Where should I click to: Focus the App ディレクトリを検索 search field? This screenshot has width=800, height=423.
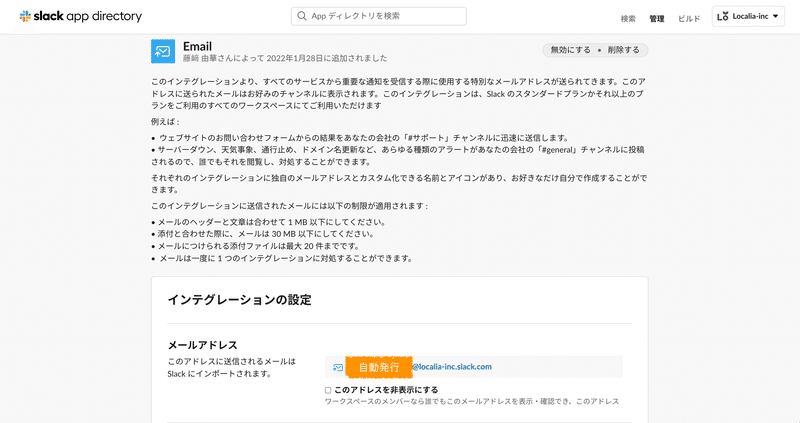379,16
